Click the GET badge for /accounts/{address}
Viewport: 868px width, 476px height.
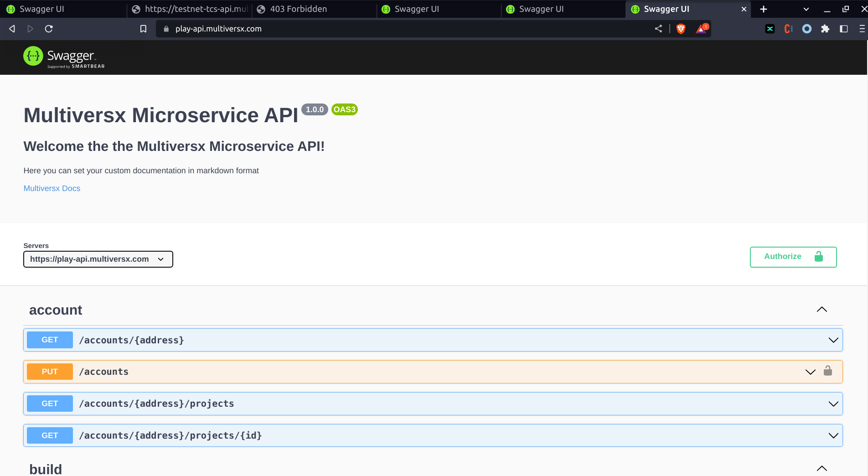pyautogui.click(x=50, y=340)
